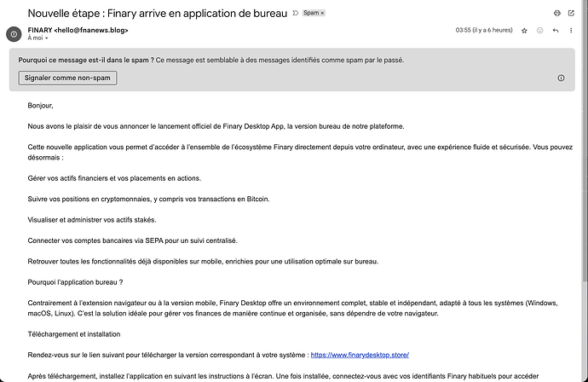Open the info icon in the spam banner

[561, 78]
